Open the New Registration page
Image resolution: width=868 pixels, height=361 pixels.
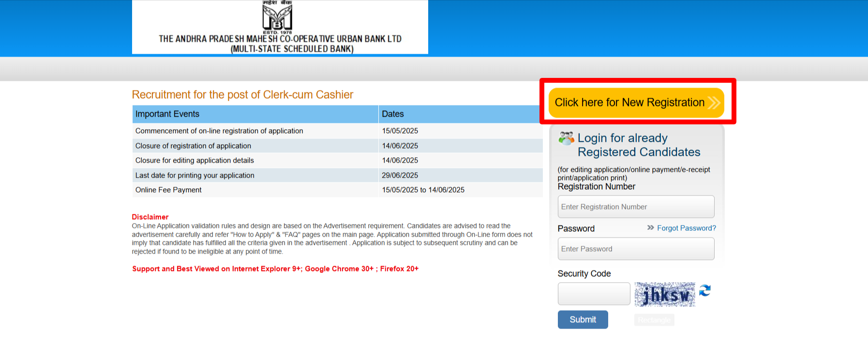[636, 103]
